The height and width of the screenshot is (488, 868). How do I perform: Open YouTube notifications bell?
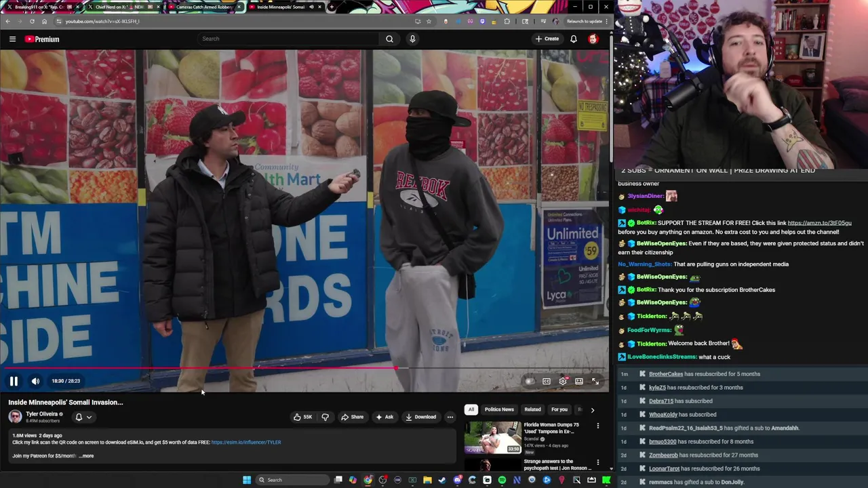[x=574, y=39]
